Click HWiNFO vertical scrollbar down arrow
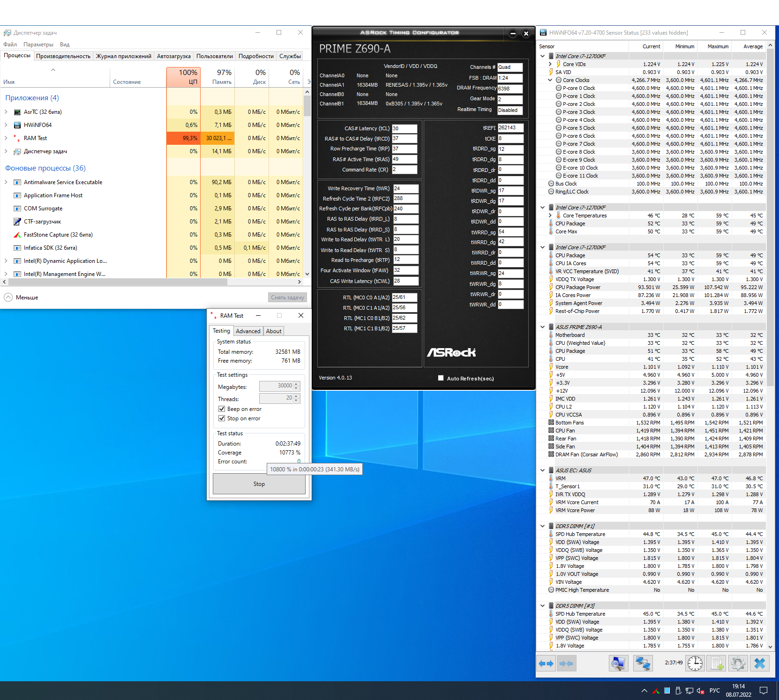The height and width of the screenshot is (700, 779). [x=770, y=647]
